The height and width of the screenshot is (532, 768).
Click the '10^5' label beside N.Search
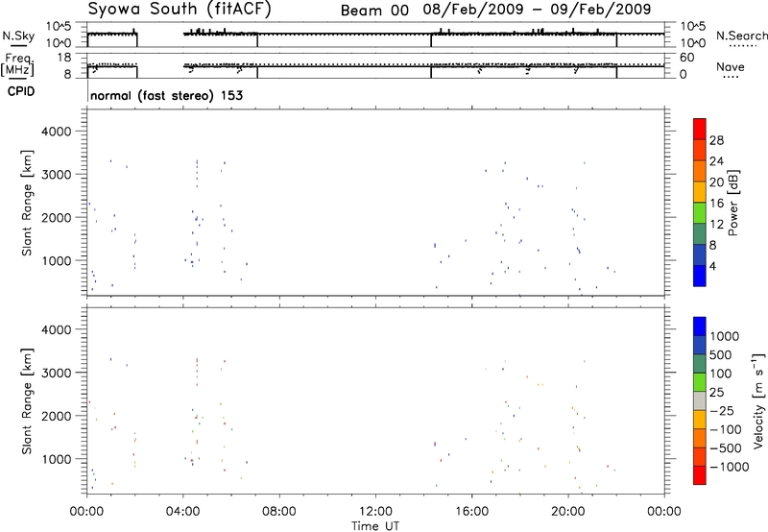click(x=693, y=26)
